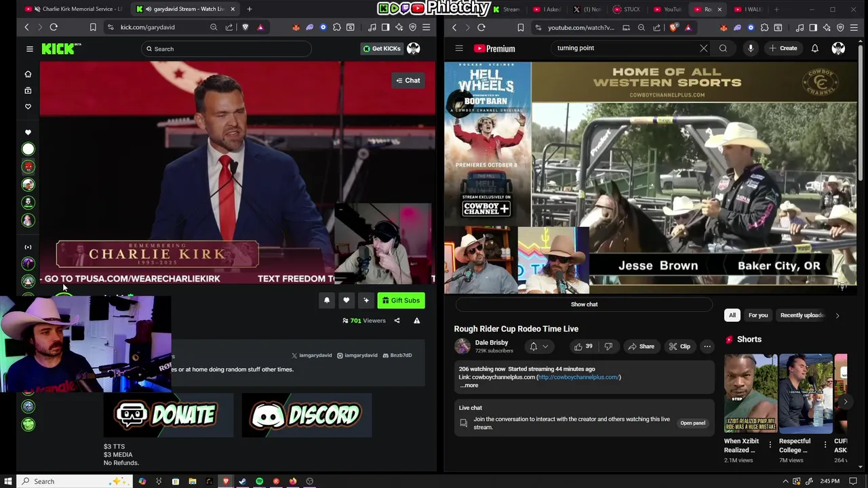Select the All filter chip
This screenshot has width=868, height=488.
point(732,315)
